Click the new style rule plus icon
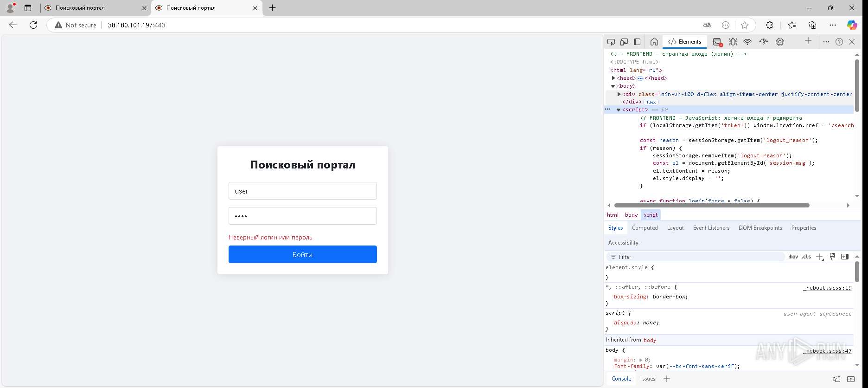 click(819, 257)
